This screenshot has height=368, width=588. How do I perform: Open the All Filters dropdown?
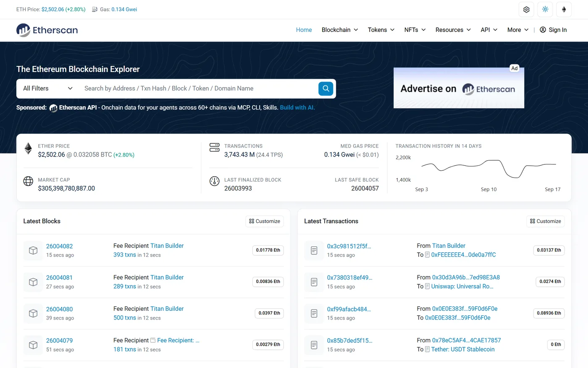48,88
